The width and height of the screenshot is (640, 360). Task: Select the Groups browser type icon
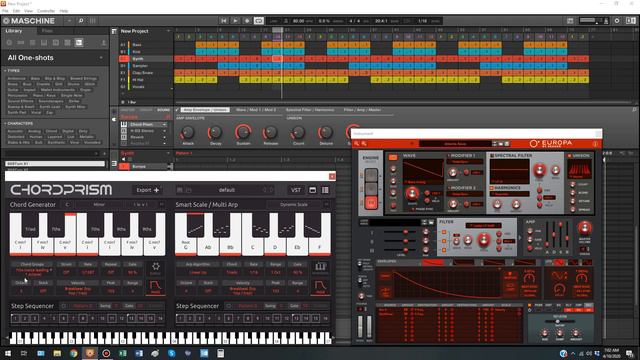click(21, 42)
